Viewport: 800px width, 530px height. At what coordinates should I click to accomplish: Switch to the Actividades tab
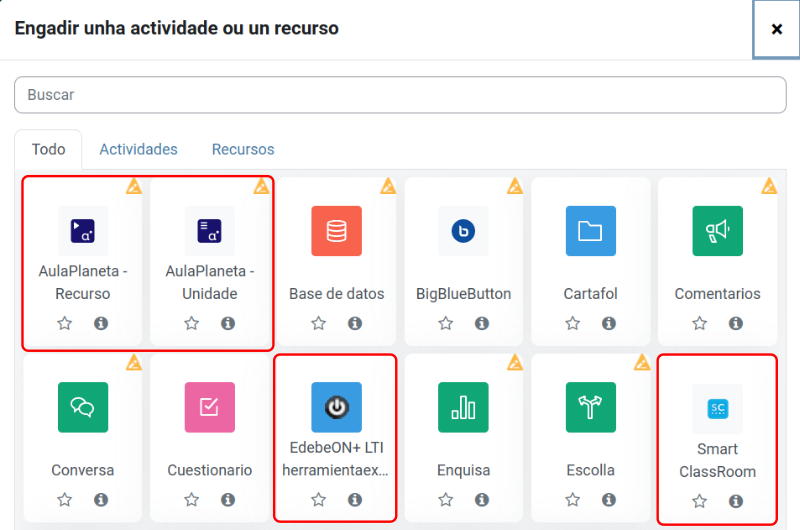pyautogui.click(x=138, y=149)
